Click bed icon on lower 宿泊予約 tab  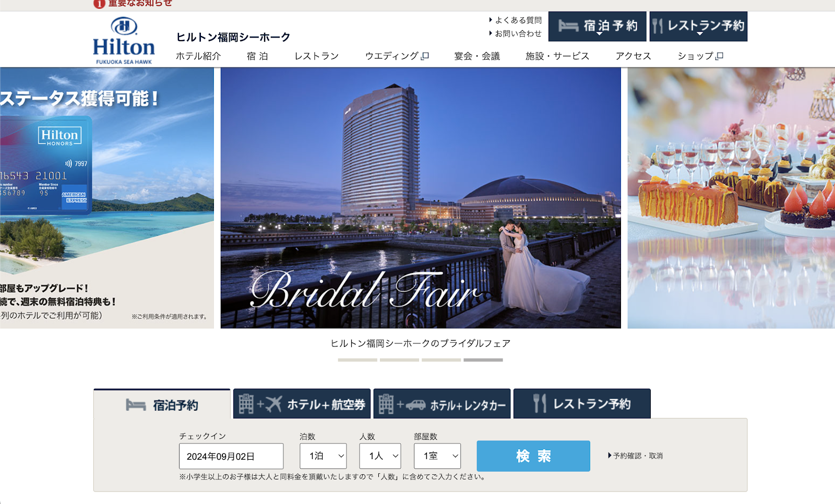(x=136, y=405)
